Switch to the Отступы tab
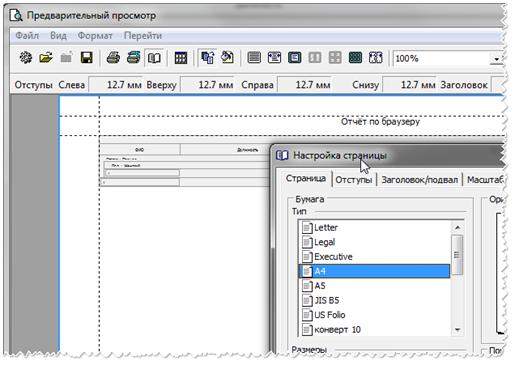Viewport: 515px width, 365px height. tap(354, 180)
